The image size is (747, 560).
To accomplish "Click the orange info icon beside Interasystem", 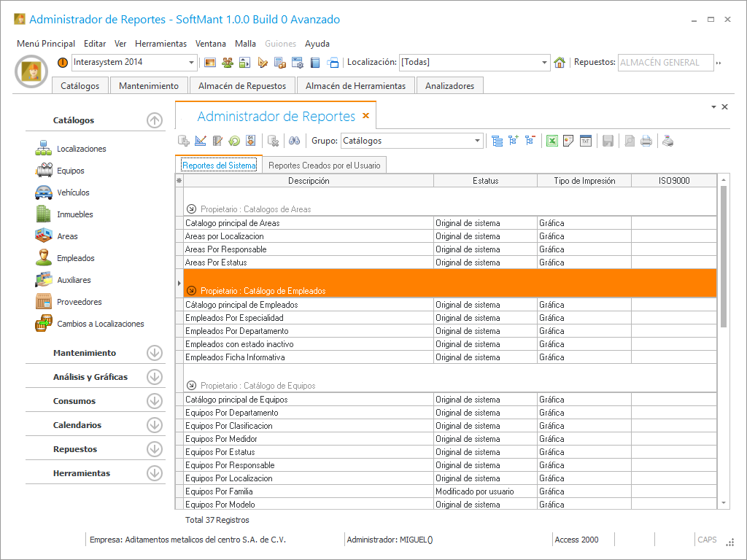I will 63,63.
